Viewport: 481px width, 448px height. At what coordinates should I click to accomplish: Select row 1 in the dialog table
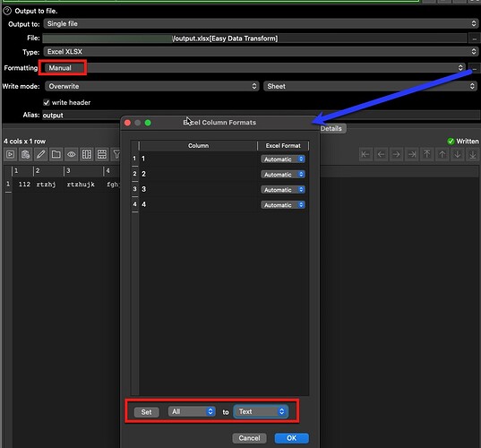[x=134, y=159]
